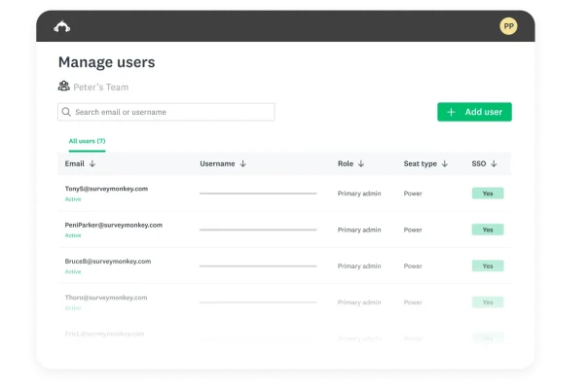Click the username placeholder bar for BruceB
The height and width of the screenshot is (389, 588).
[258, 266]
